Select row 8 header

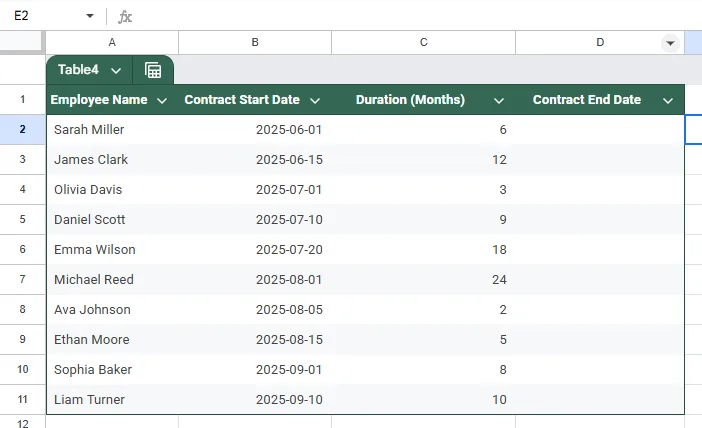pyautogui.click(x=22, y=309)
